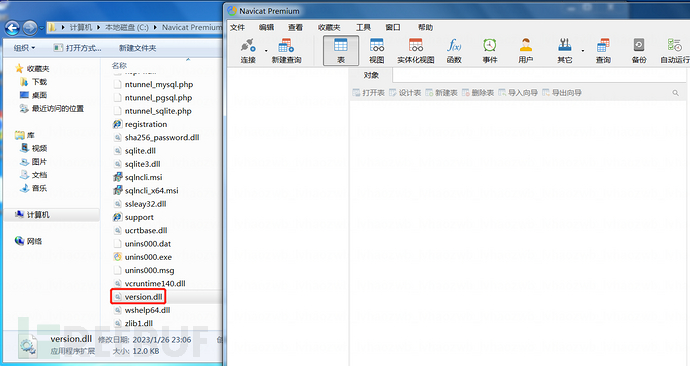
Task: Click Delete Table (删除表) button
Action: [478, 93]
